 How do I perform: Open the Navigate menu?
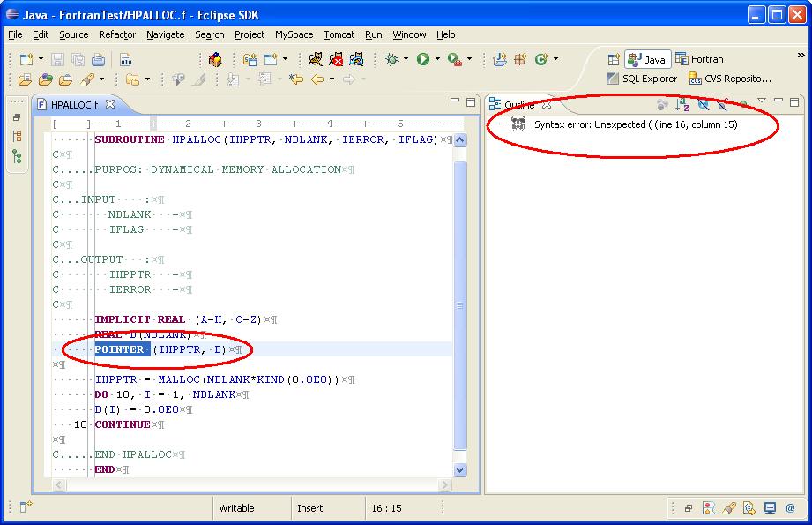[x=165, y=34]
